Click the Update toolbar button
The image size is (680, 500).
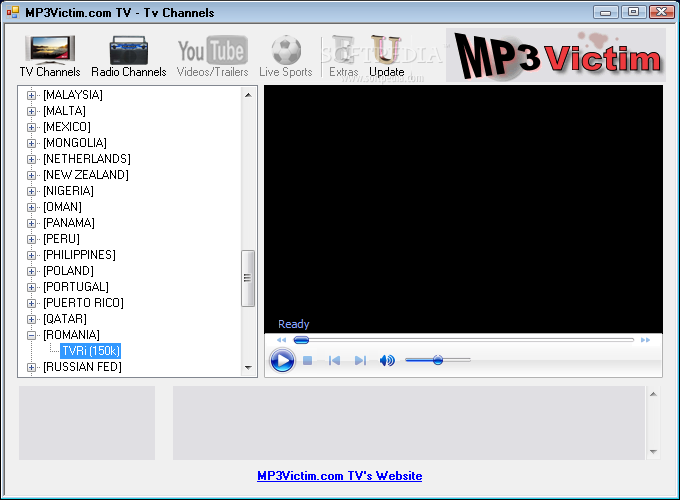coord(386,56)
